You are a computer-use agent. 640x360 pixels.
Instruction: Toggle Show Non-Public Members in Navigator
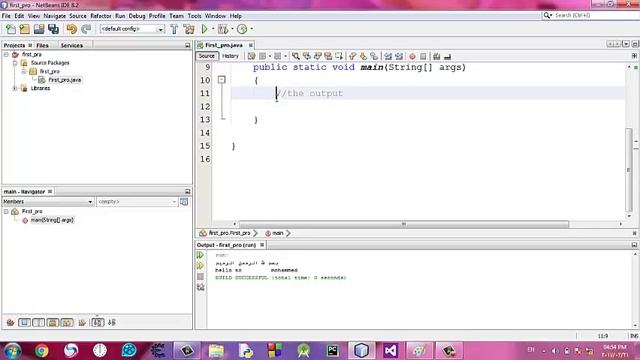[x=53, y=322]
